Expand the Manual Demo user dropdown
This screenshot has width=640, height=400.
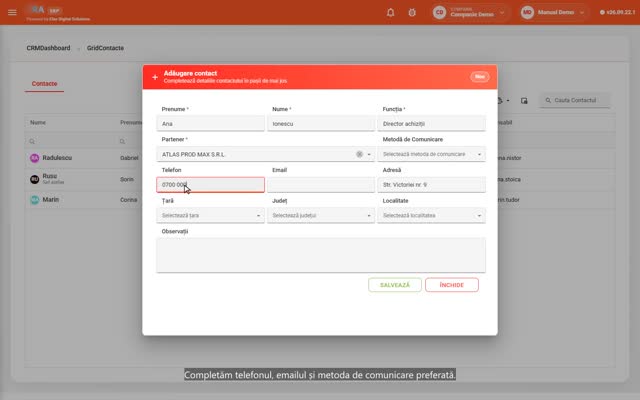[582, 13]
